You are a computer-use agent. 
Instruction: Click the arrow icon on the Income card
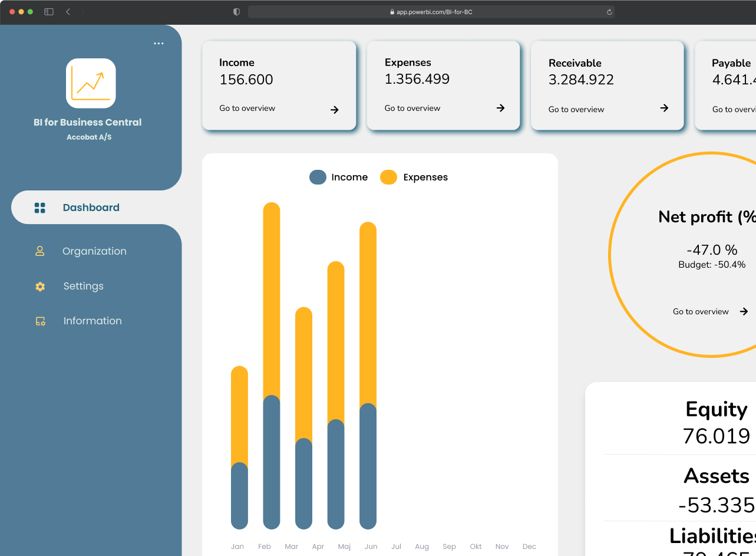(x=335, y=110)
